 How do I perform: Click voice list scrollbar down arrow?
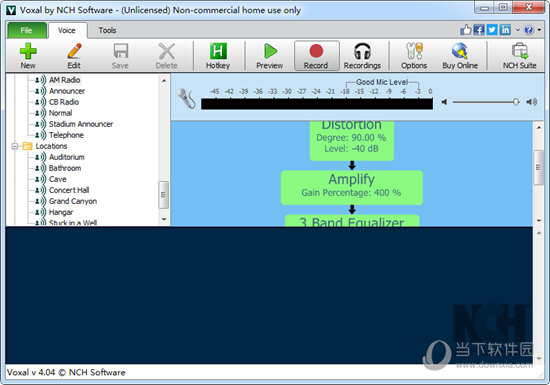164,219
